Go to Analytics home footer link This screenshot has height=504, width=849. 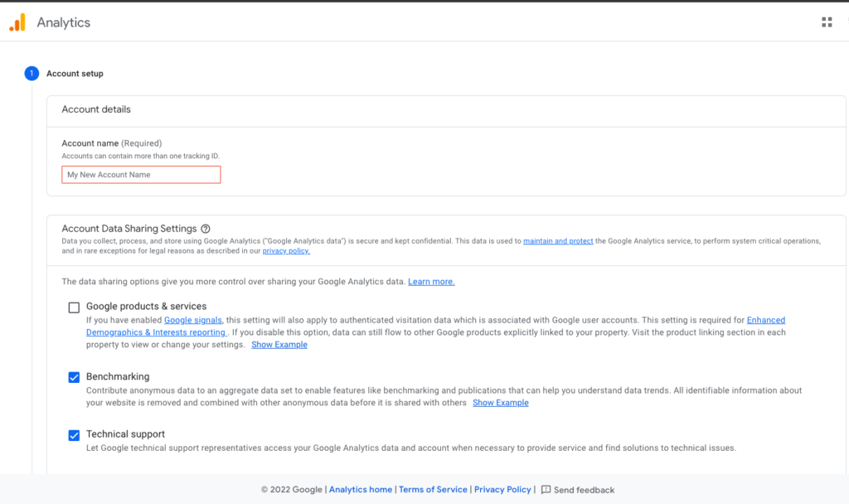[361, 489]
